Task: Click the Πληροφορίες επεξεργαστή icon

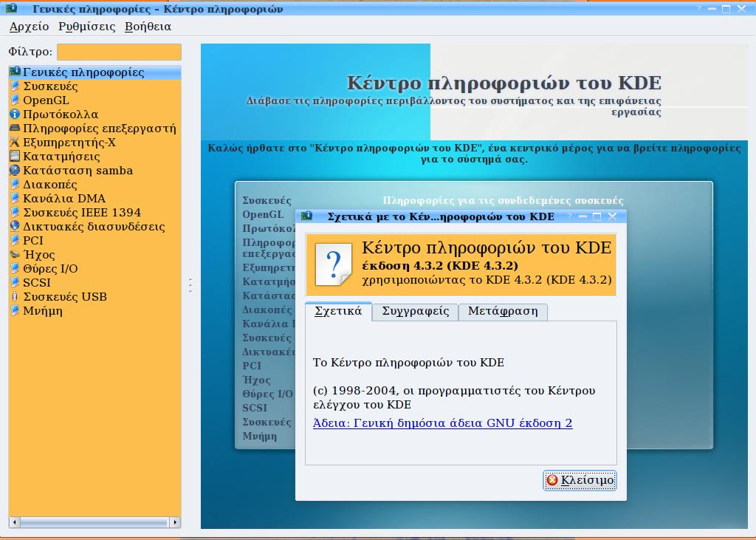Action: [x=15, y=128]
